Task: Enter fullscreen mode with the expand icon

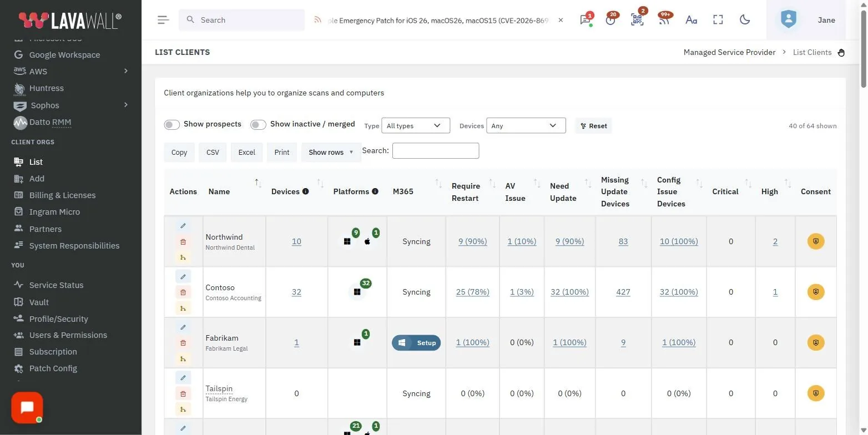Action: [718, 20]
